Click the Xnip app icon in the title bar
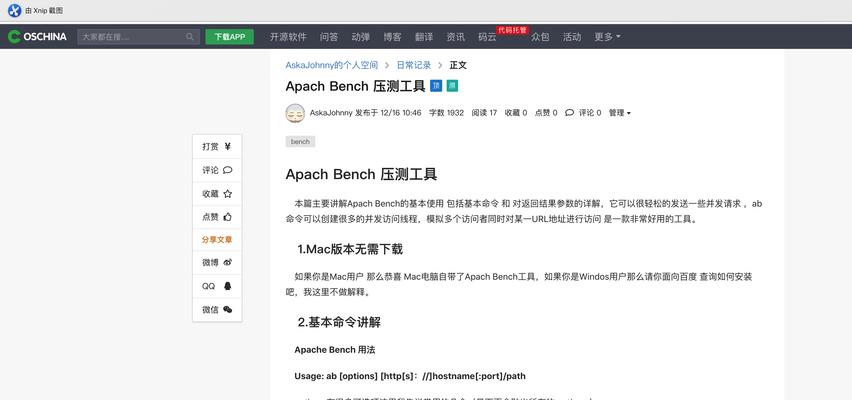Viewport: 852px width, 400px height. coord(14,10)
